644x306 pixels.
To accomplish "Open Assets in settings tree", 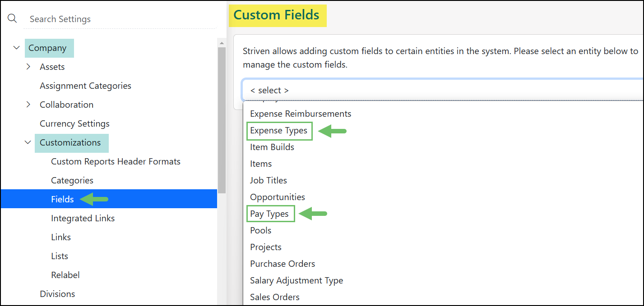I will (x=52, y=67).
